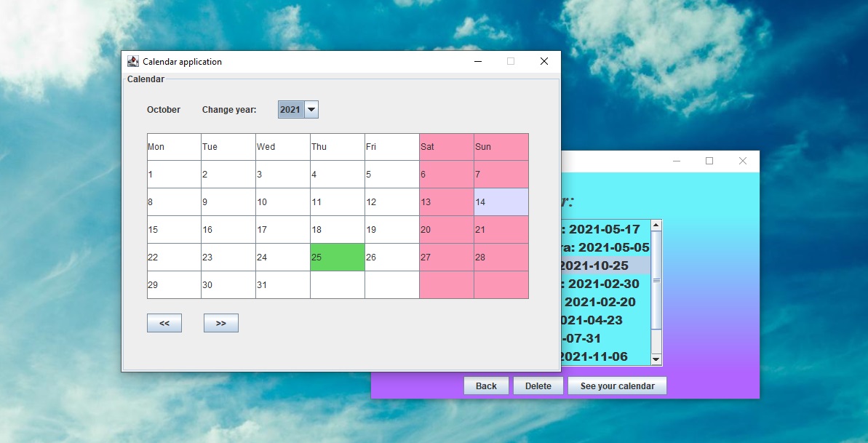This screenshot has width=868, height=443.
Task: Open See your calendar button
Action: point(617,386)
